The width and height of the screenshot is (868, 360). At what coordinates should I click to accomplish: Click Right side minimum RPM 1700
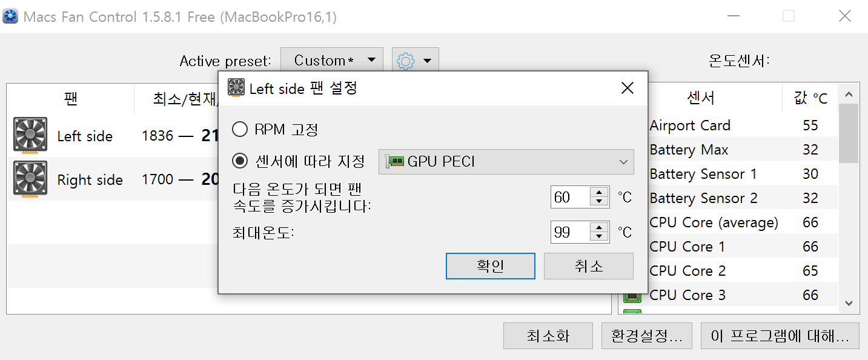pos(157,179)
